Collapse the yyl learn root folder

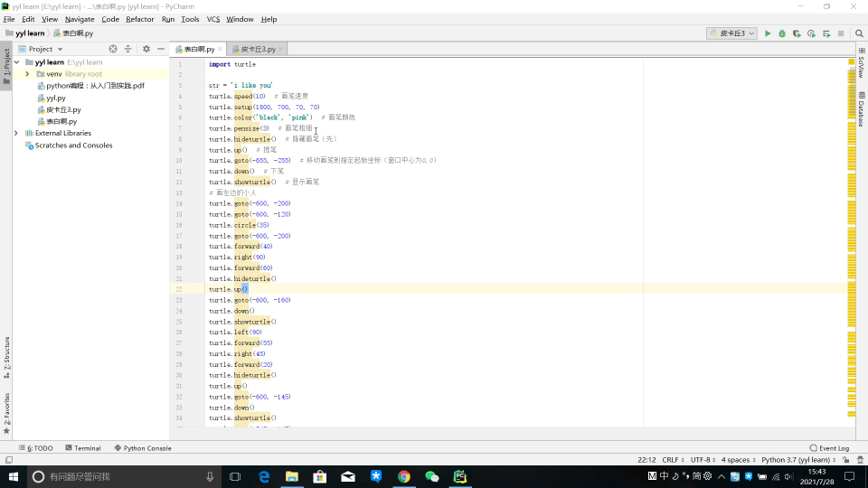17,62
